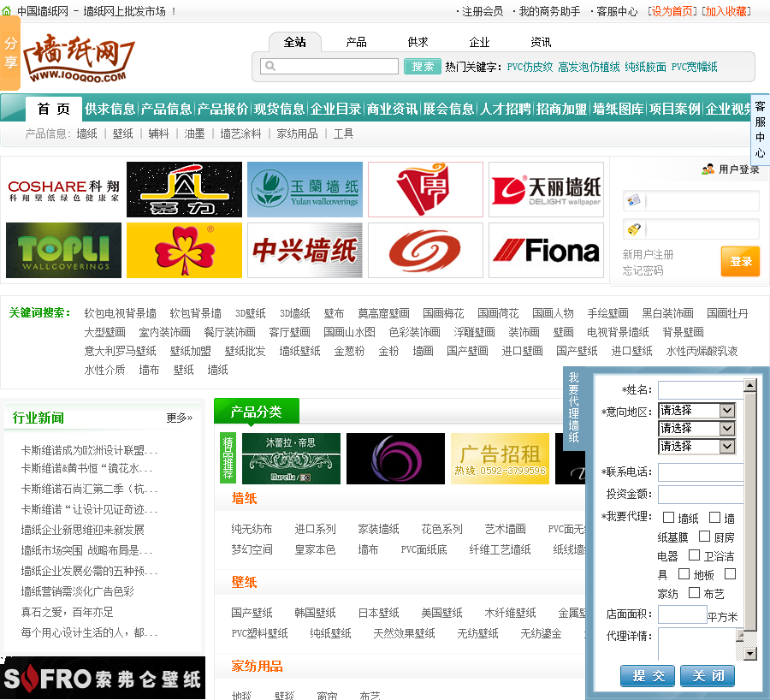The width and height of the screenshot is (770, 700).
Task: Open the 客服中心 floating side tab
Action: coord(761,129)
